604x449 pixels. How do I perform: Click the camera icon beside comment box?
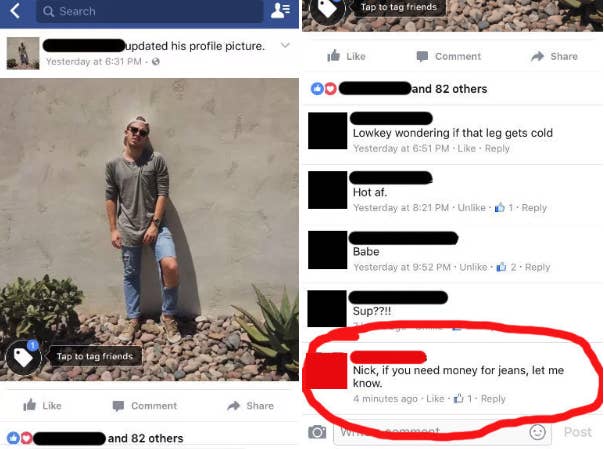pos(317,432)
